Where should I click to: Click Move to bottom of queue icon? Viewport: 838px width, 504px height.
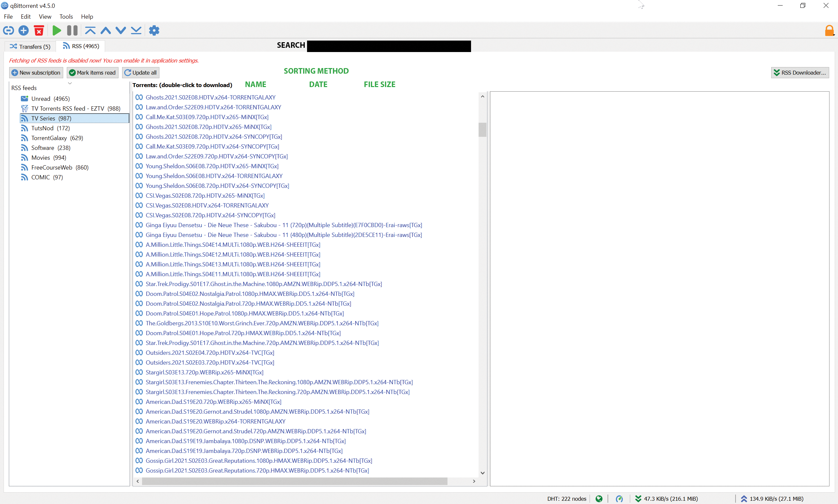click(136, 30)
